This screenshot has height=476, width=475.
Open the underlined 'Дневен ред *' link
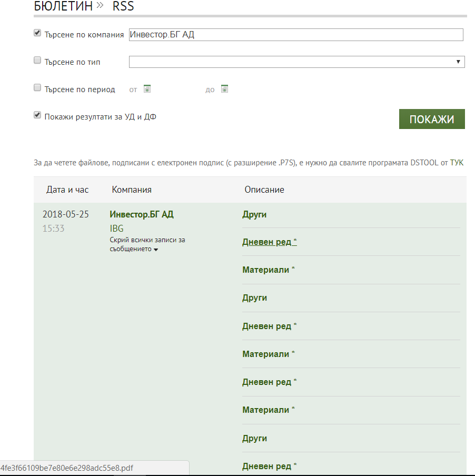270,242
